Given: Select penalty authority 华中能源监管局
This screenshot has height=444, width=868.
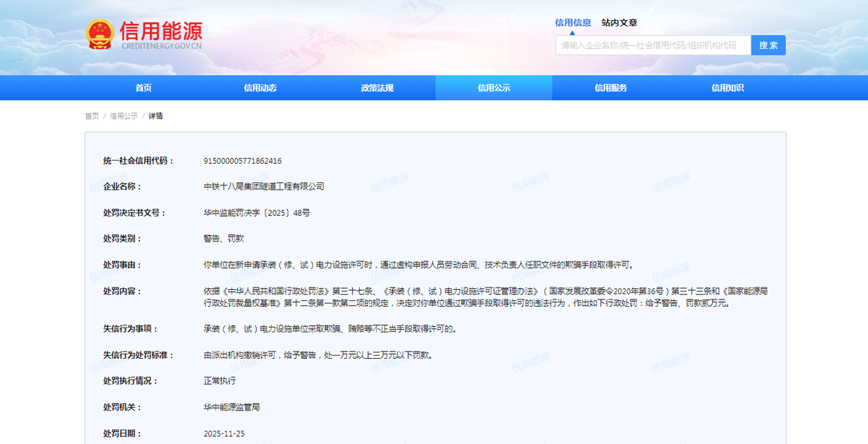Looking at the screenshot, I should (x=232, y=408).
